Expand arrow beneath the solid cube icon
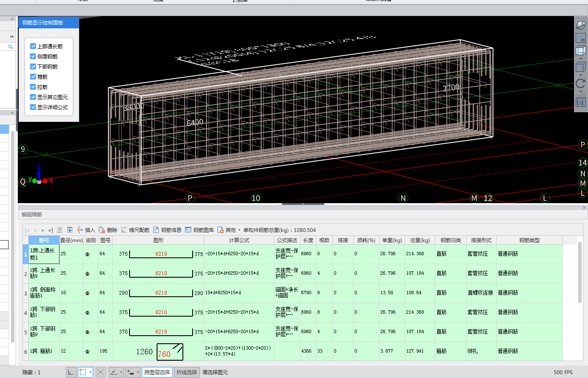588x378 pixels. (581, 75)
